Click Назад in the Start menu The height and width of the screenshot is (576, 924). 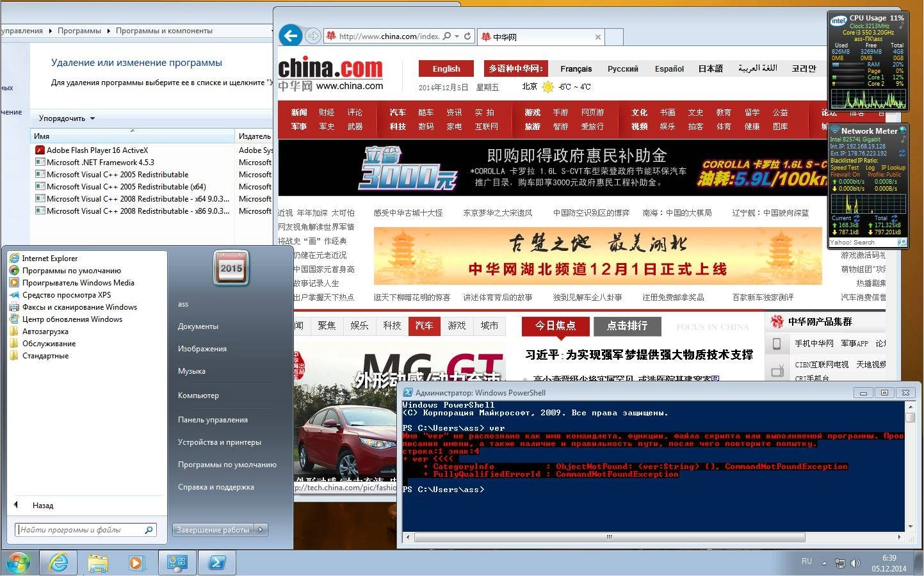42,506
